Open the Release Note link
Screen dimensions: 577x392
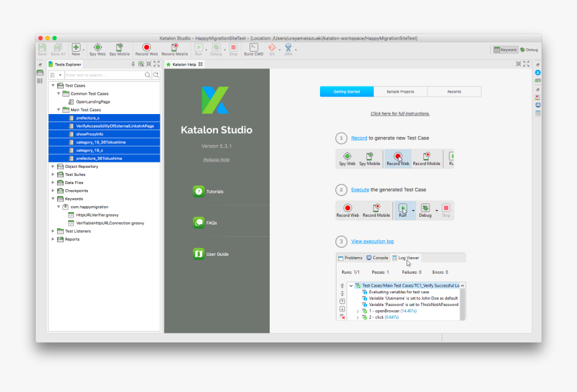tap(216, 160)
